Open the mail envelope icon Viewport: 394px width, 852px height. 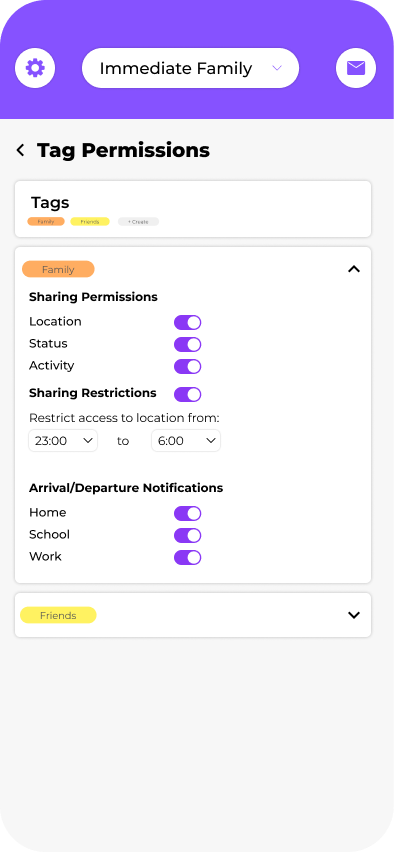pos(356,68)
